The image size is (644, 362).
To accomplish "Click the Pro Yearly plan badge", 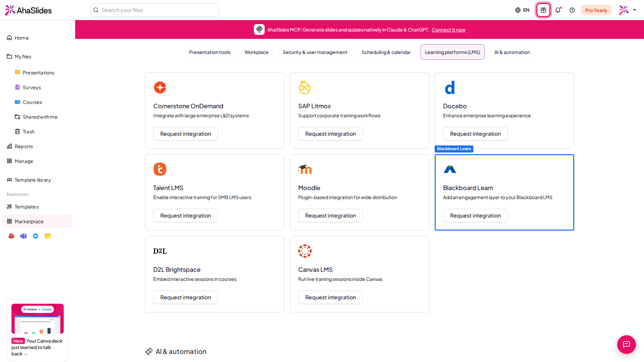I will (x=596, y=10).
